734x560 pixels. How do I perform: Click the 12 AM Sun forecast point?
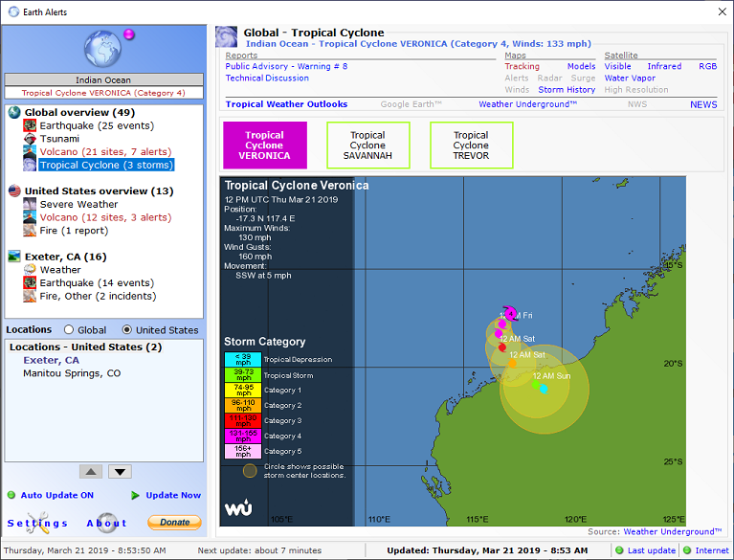(544, 389)
